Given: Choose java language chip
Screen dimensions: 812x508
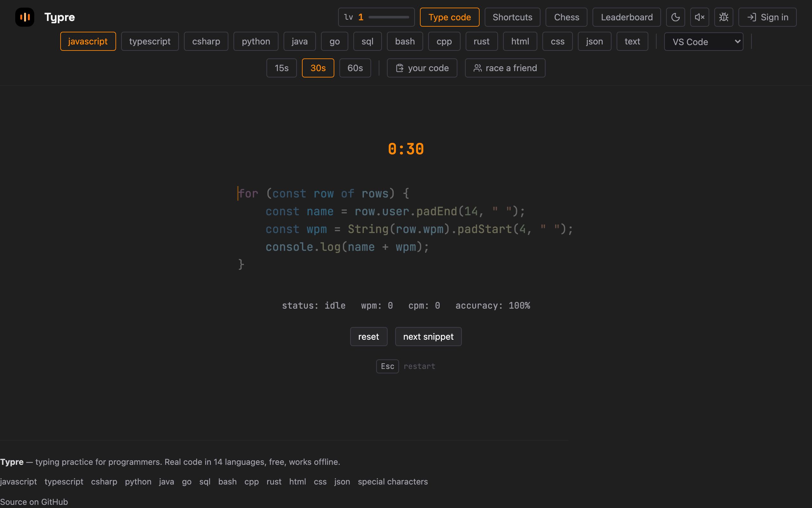Looking at the screenshot, I should point(300,41).
